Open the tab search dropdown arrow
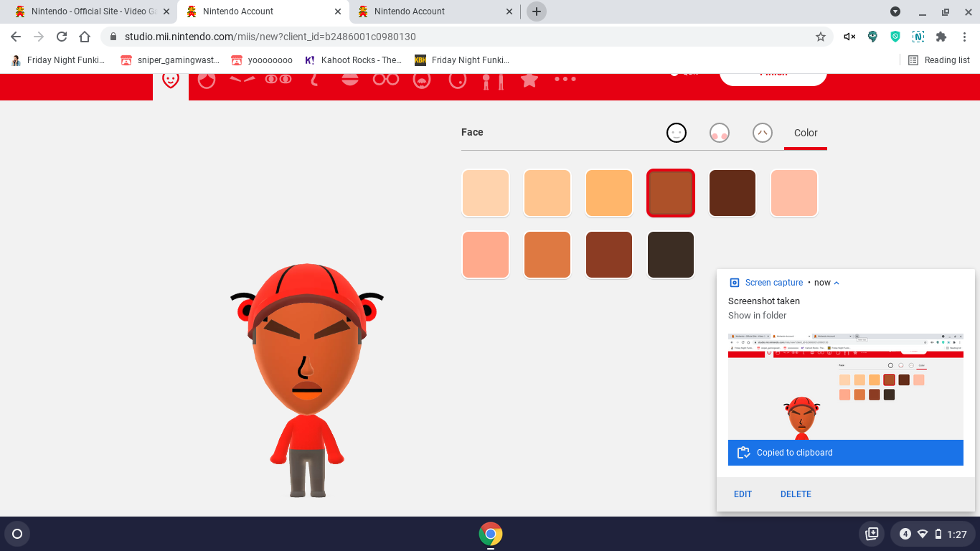The width and height of the screenshot is (980, 551). click(x=895, y=11)
